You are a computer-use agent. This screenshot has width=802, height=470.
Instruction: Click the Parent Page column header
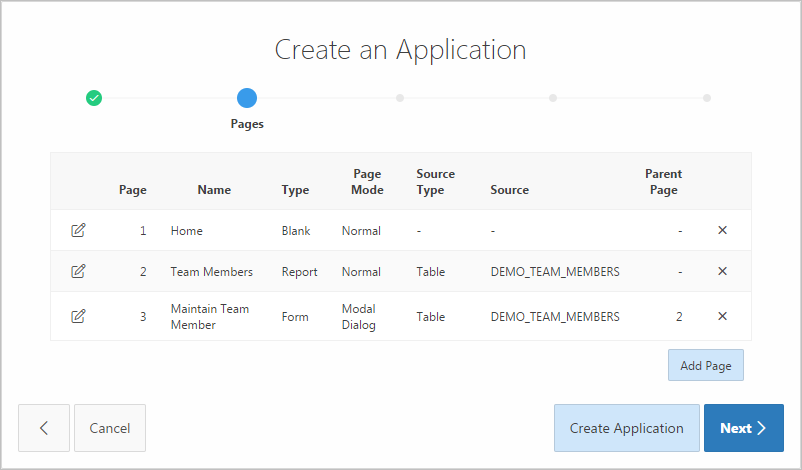(x=663, y=182)
